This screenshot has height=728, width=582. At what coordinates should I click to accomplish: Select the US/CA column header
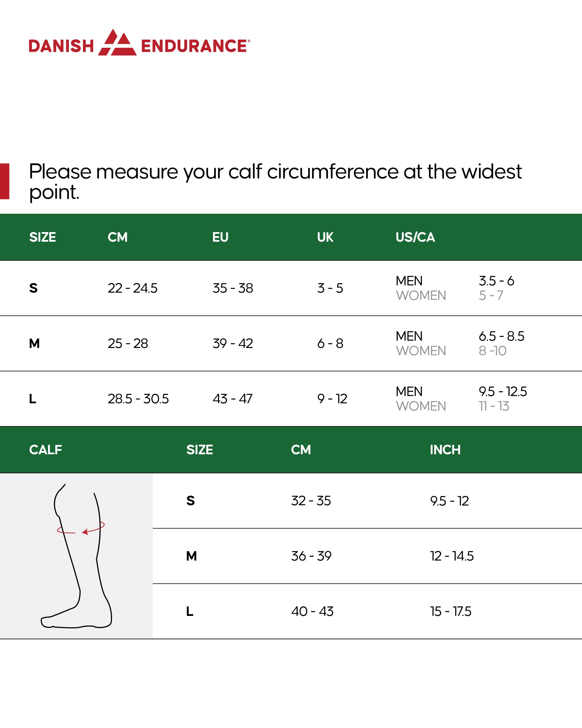415,237
